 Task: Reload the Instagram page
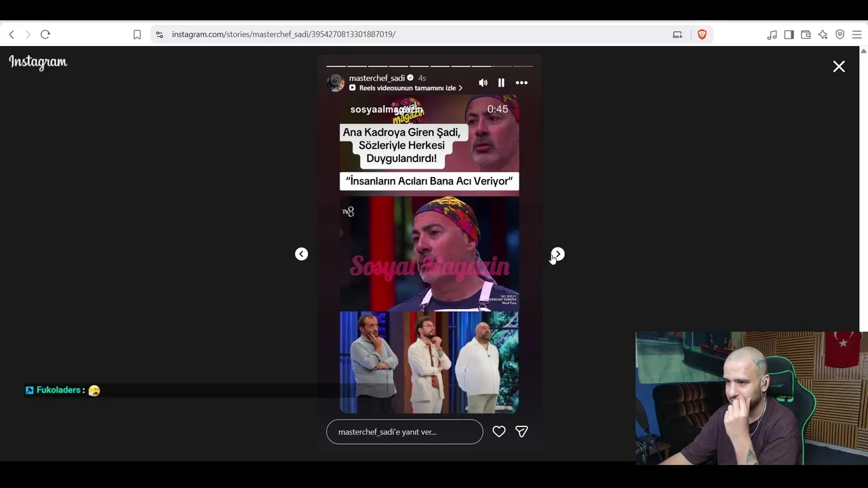(45, 35)
